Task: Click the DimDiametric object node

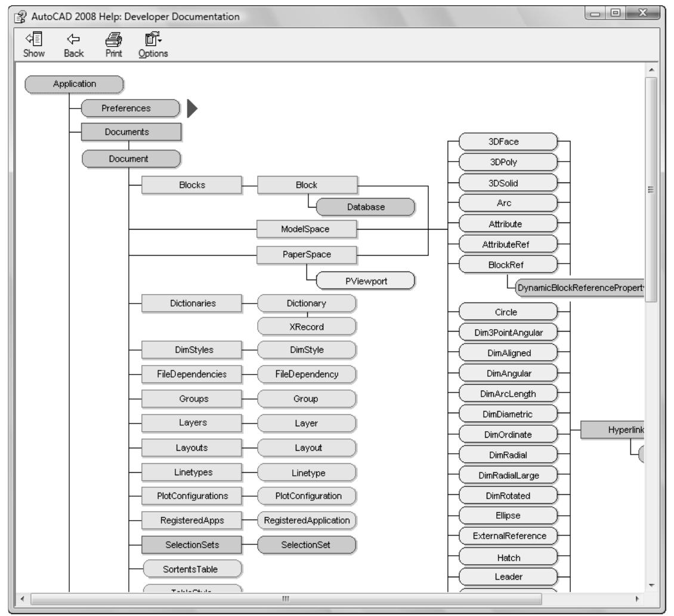Action: pyautogui.click(x=508, y=414)
